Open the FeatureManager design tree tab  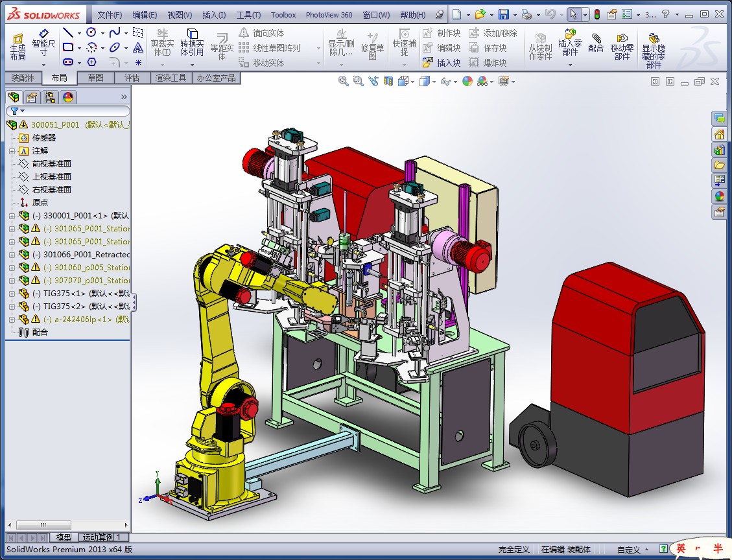14,97
